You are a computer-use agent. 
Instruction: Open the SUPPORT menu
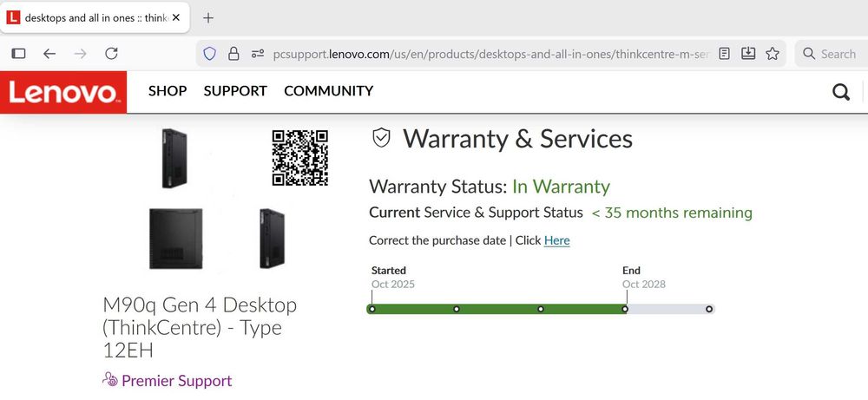(x=235, y=91)
